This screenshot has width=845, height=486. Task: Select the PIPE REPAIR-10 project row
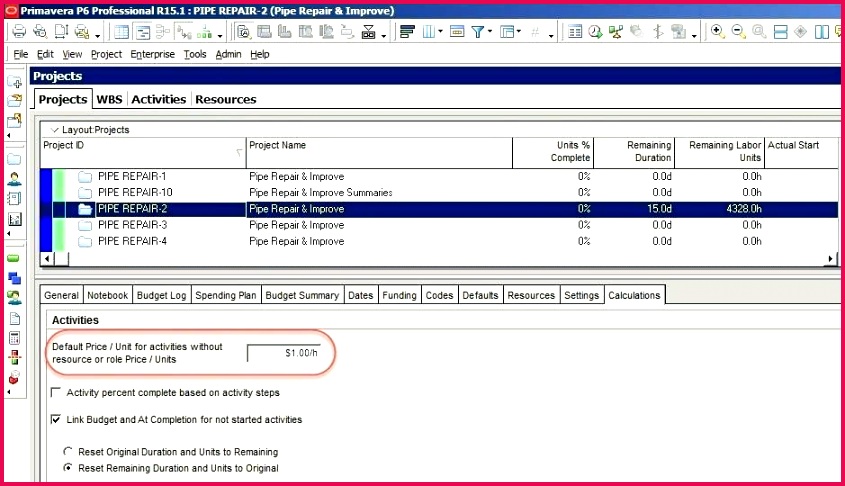tap(439, 192)
